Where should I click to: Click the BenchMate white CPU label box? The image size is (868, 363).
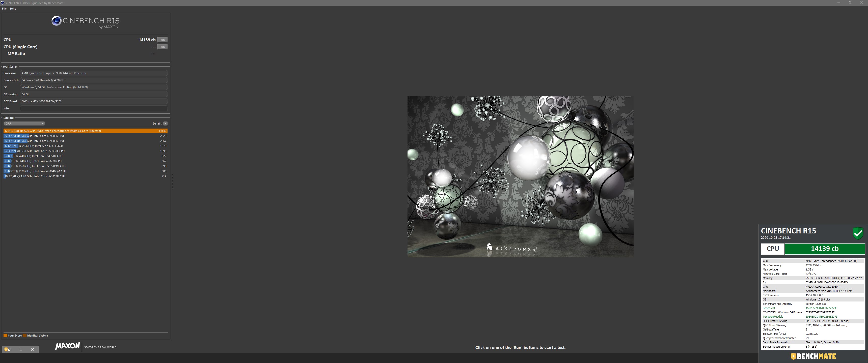[x=773, y=249]
